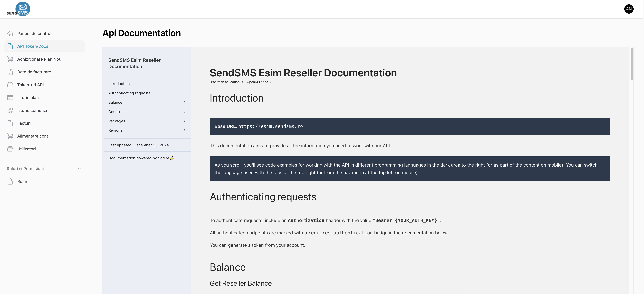Open the Postman collection link

point(227,82)
